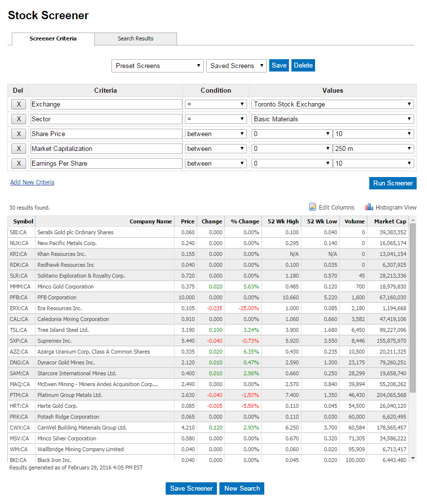427x504 pixels.
Task: Switch to the Search Results tab
Action: tap(136, 38)
